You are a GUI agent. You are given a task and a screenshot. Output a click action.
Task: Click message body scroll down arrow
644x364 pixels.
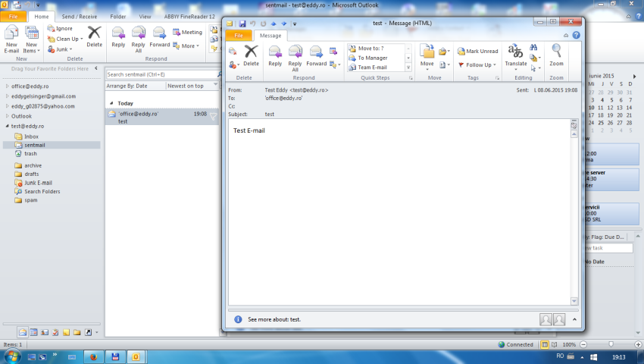pyautogui.click(x=574, y=301)
